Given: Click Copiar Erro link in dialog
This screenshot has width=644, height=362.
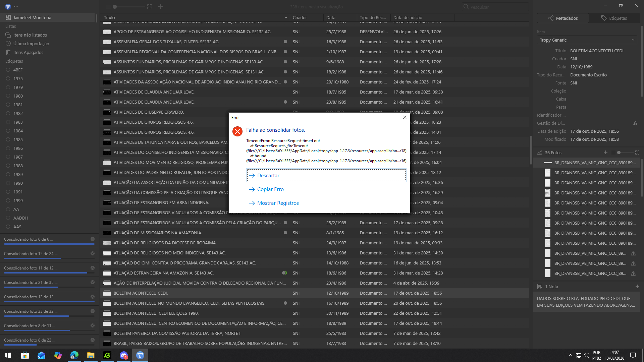Looking at the screenshot, I should click(270, 189).
